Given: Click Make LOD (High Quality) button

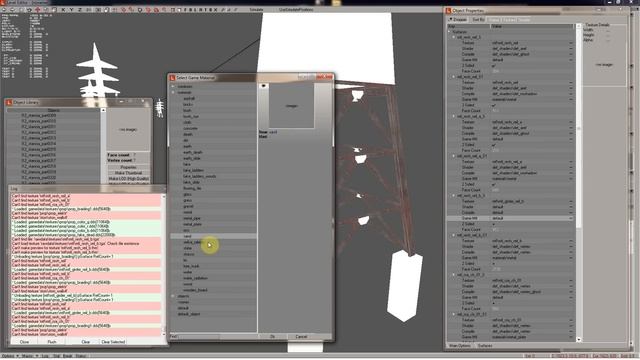Looking at the screenshot, I should pyautogui.click(x=129, y=179).
